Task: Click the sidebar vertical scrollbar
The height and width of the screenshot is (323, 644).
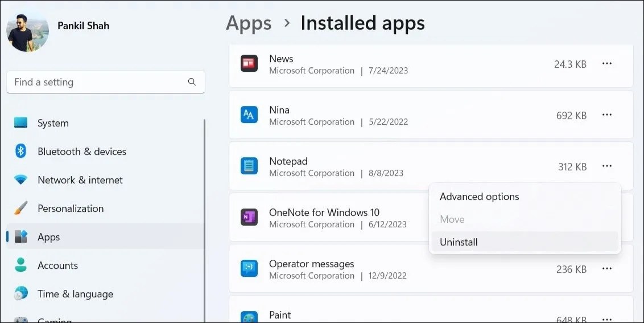Action: 204,220
